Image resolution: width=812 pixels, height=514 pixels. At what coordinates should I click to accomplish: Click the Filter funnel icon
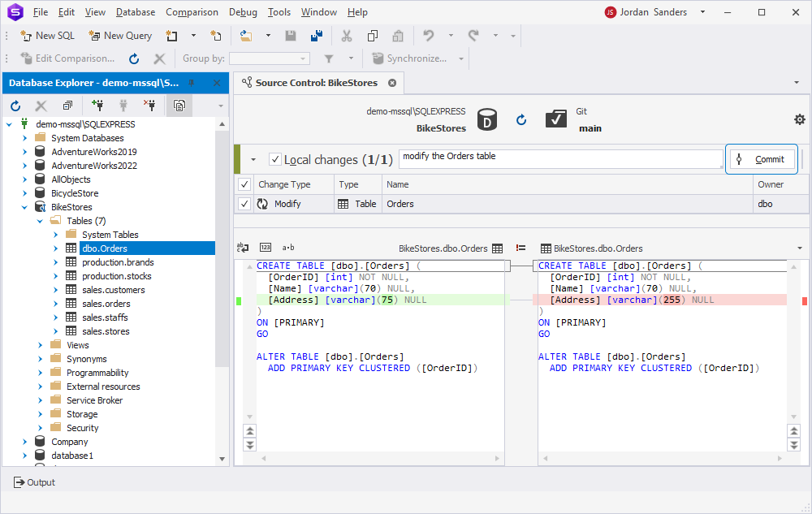tap(329, 58)
